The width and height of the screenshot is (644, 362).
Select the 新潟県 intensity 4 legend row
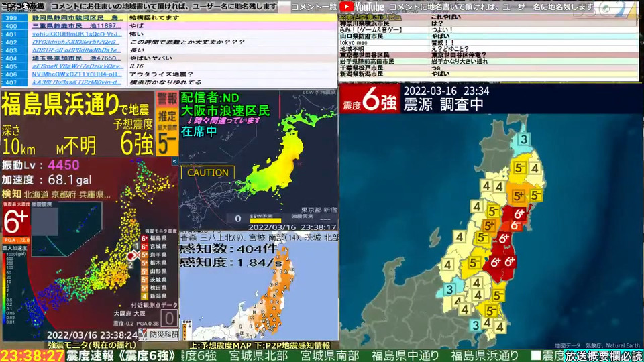(x=155, y=296)
